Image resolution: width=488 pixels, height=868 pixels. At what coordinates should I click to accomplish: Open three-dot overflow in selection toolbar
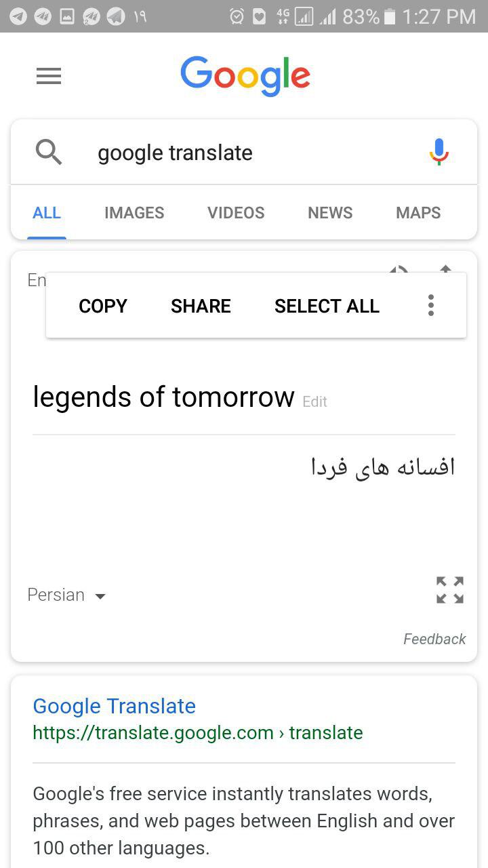point(431,306)
